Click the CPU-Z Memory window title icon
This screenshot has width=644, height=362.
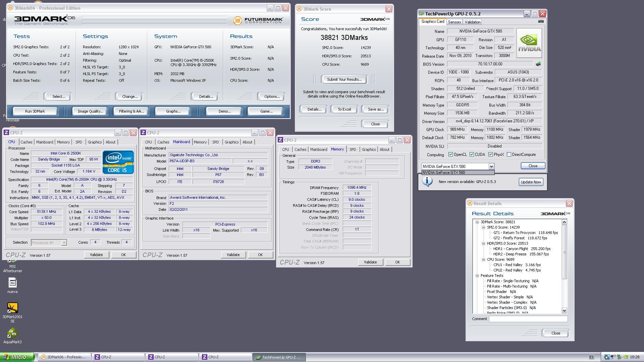pyautogui.click(x=280, y=140)
